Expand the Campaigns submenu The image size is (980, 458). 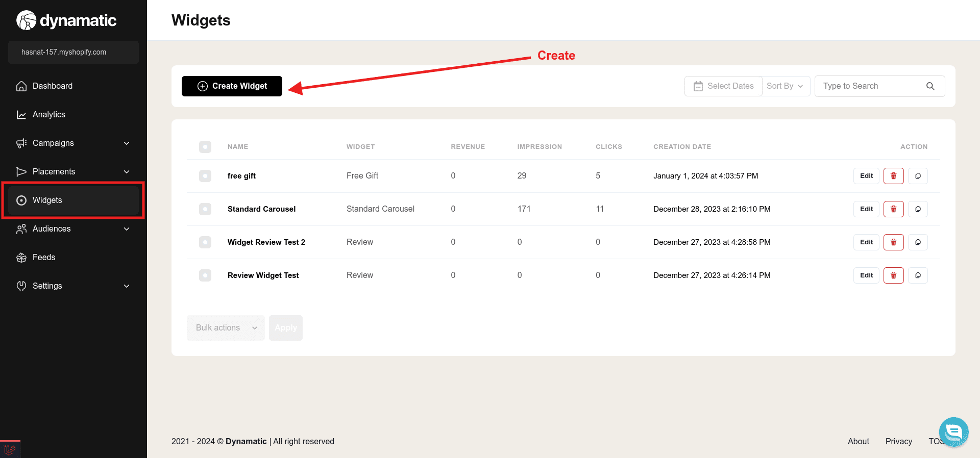[127, 143]
